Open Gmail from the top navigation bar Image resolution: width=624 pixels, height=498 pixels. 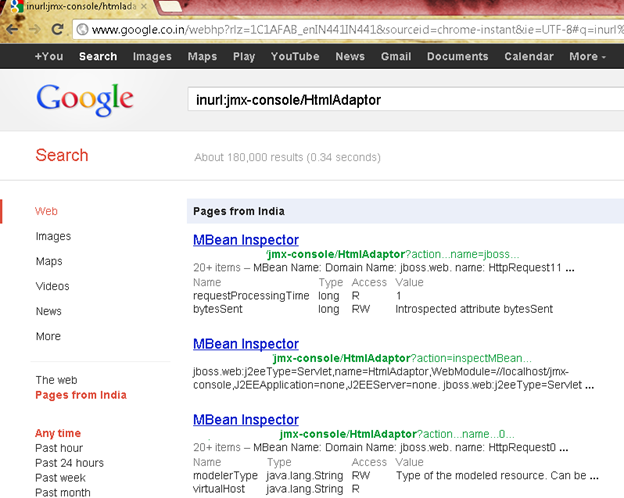pyautogui.click(x=396, y=57)
